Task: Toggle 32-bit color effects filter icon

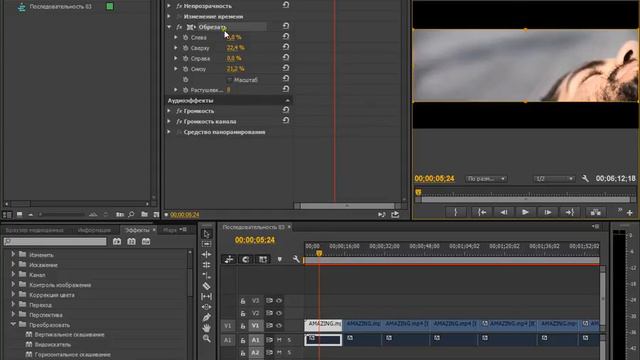Action: coord(131,242)
